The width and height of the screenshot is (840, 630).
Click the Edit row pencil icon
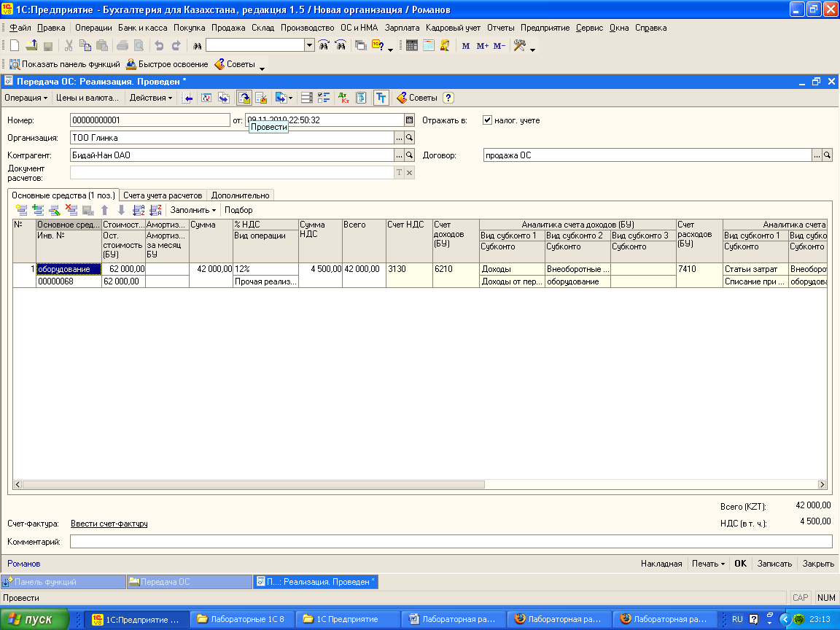coord(55,210)
